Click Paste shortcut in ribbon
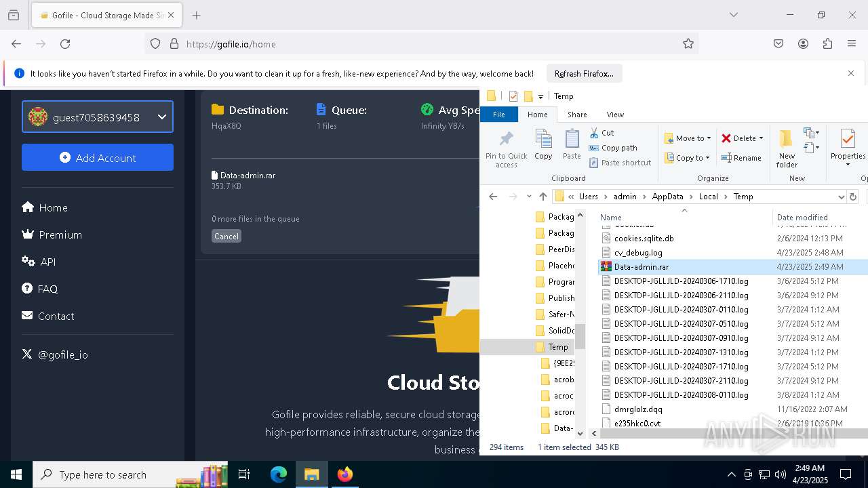This screenshot has height=488, width=868. [x=620, y=163]
